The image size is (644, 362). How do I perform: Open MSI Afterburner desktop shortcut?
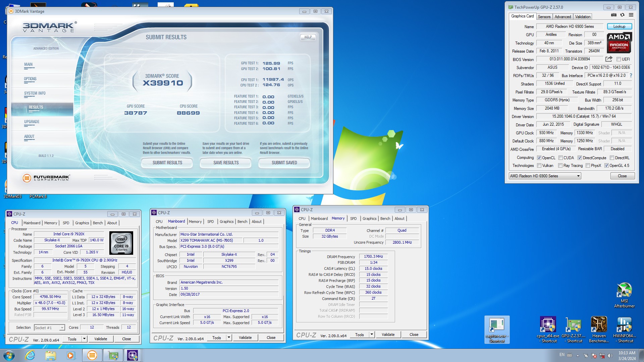624,295
